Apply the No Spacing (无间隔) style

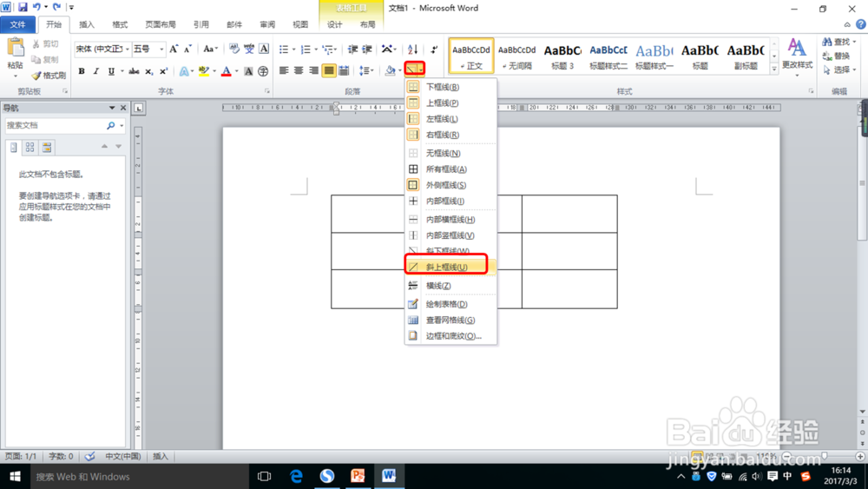click(517, 56)
